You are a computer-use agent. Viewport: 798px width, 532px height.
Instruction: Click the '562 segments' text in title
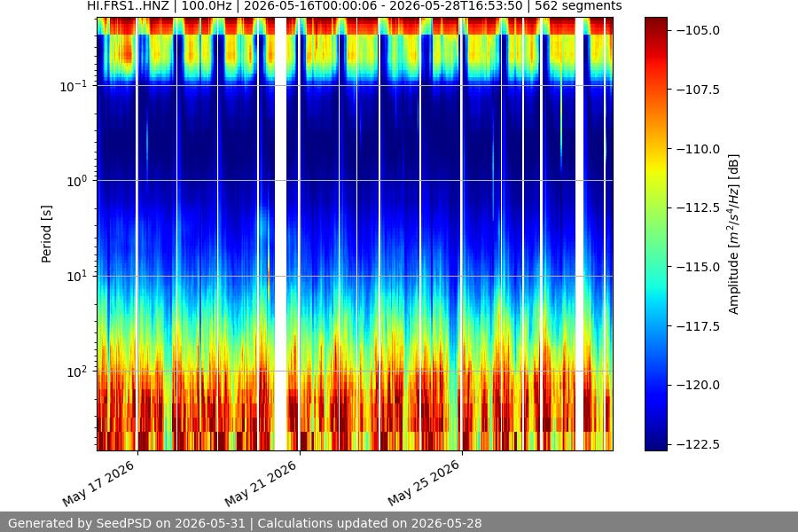click(x=578, y=5)
